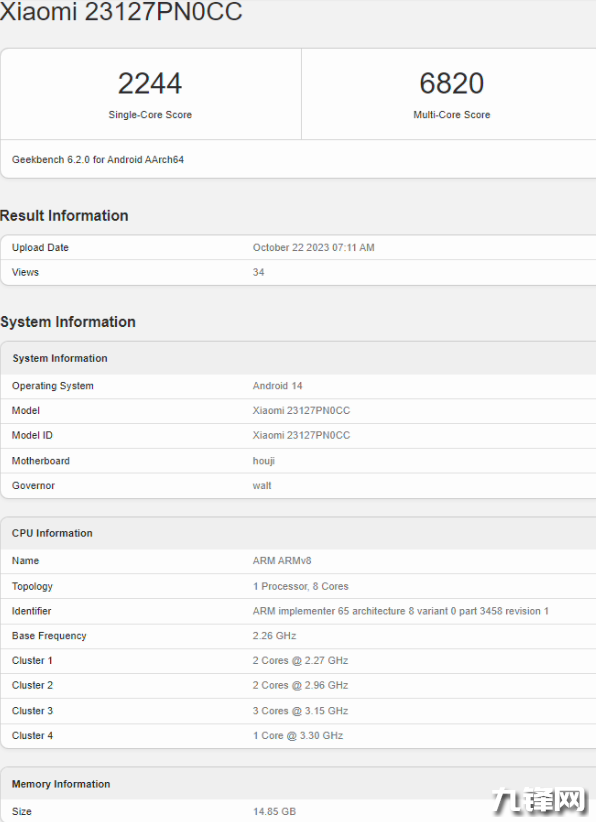
Task: Click the Topology label
Action: [32, 586]
